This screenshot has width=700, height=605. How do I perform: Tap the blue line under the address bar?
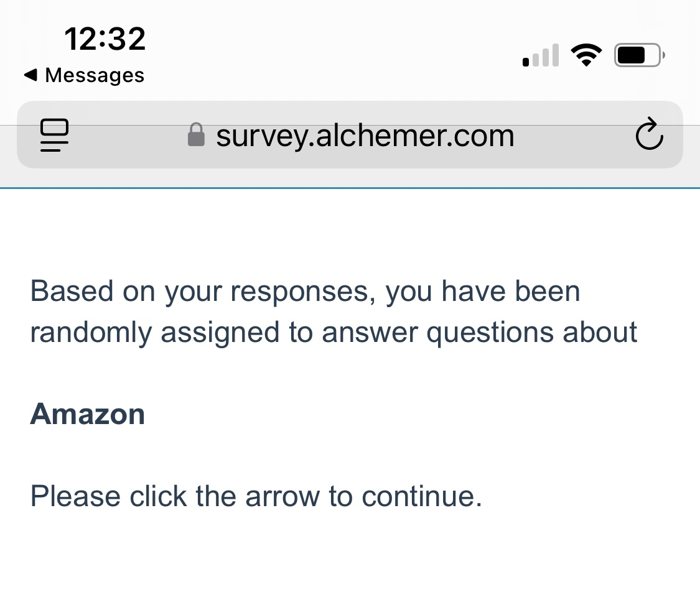350,187
